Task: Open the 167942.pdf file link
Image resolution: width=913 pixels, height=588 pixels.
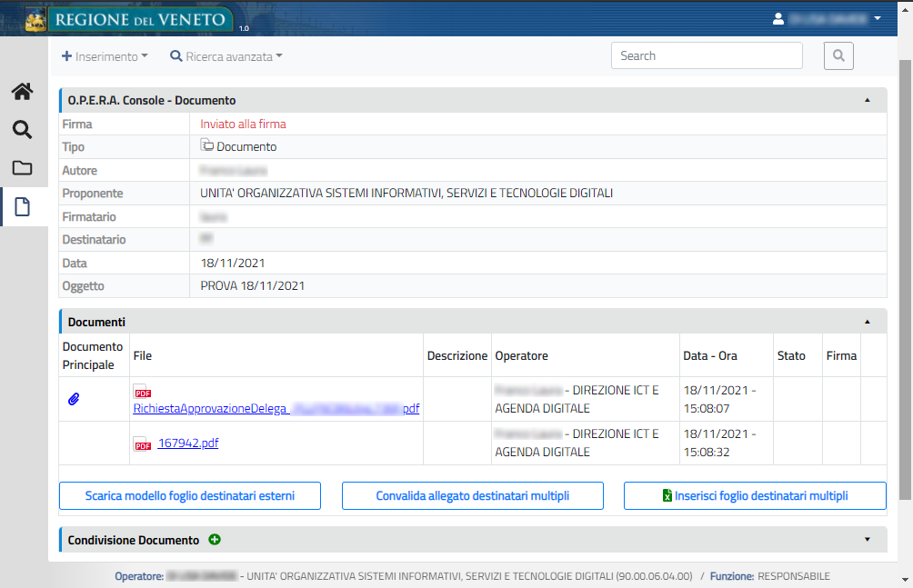Action: (x=188, y=443)
